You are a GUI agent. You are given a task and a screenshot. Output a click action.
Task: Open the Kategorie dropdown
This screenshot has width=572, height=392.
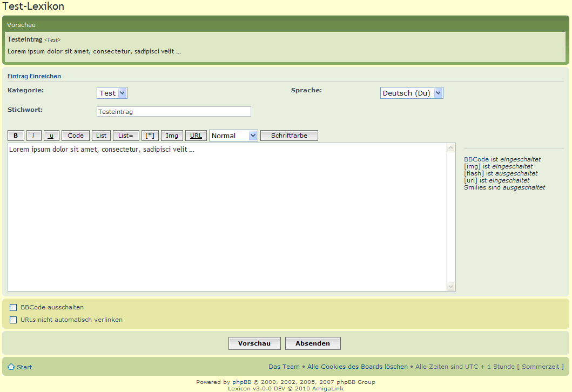112,93
